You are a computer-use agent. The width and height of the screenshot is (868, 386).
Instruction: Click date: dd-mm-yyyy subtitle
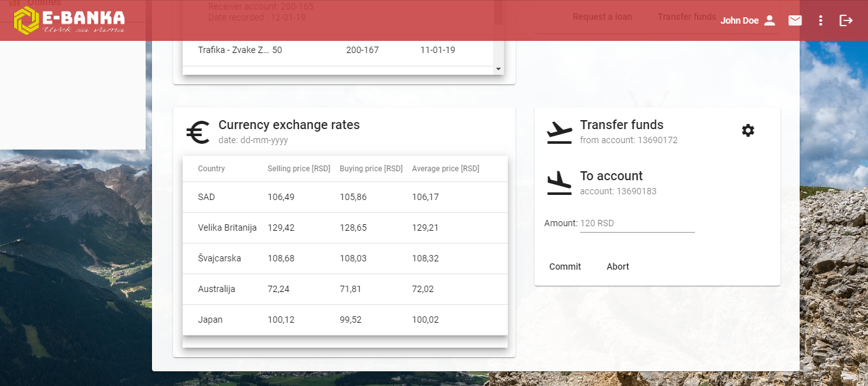(254, 140)
